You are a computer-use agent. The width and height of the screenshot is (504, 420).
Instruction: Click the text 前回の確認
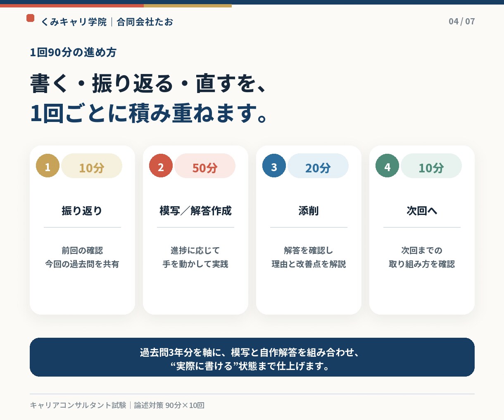(x=82, y=251)
